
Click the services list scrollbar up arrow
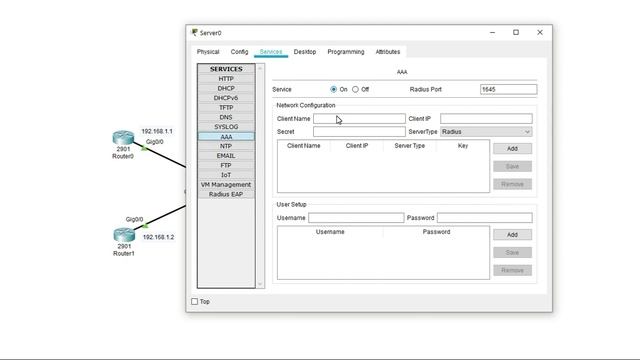260,68
